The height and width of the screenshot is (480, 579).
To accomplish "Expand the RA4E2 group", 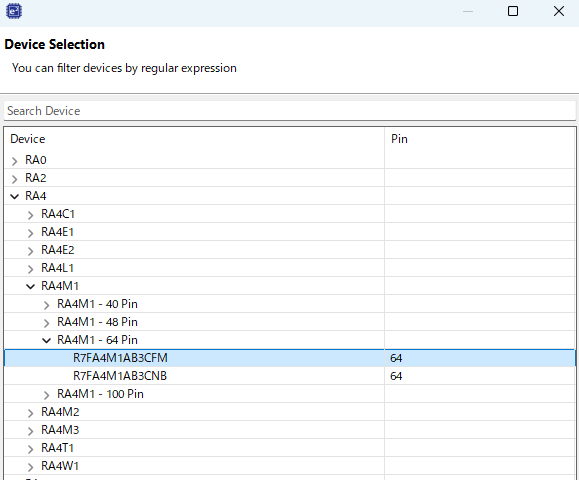I will (31, 251).
